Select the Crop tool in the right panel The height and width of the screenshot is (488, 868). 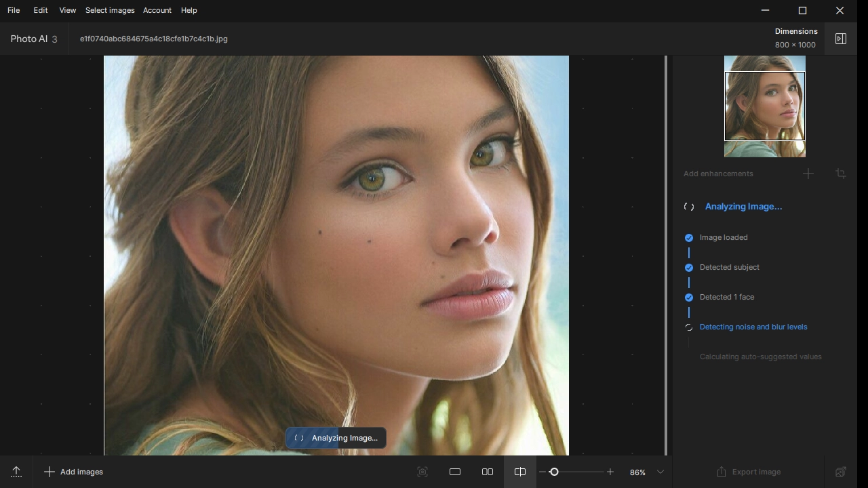[x=840, y=174]
